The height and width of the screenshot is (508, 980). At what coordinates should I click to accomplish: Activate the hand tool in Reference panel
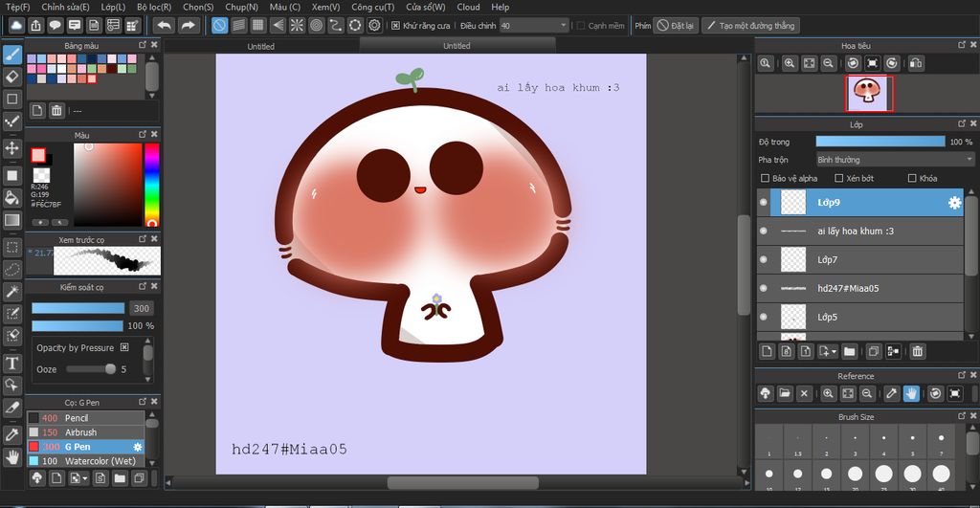pyautogui.click(x=911, y=393)
